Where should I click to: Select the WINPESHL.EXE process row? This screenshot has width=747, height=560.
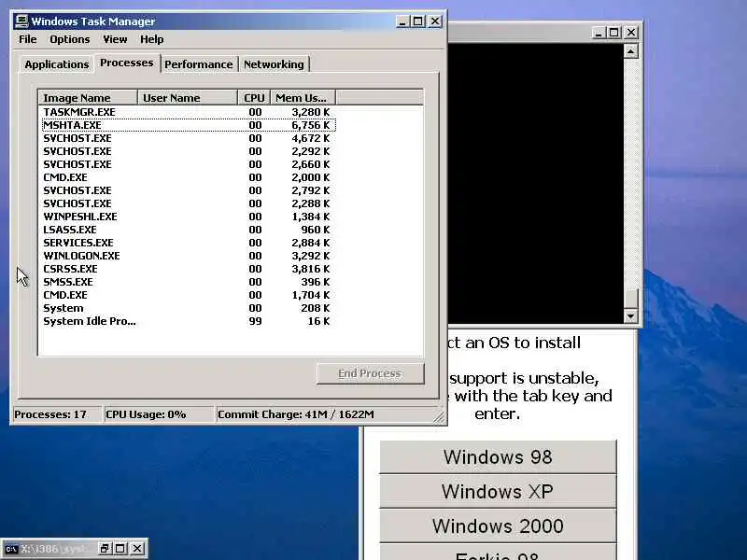pyautogui.click(x=189, y=217)
